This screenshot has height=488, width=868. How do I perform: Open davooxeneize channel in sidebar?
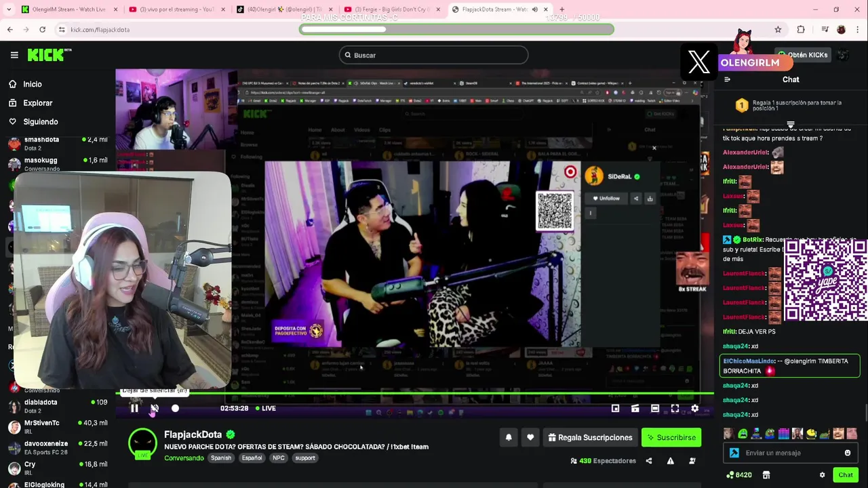(58, 447)
